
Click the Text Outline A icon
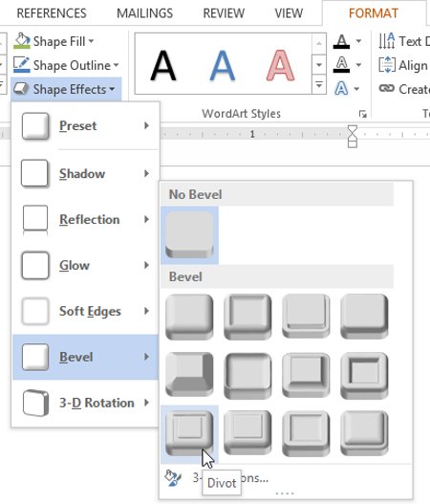(341, 65)
